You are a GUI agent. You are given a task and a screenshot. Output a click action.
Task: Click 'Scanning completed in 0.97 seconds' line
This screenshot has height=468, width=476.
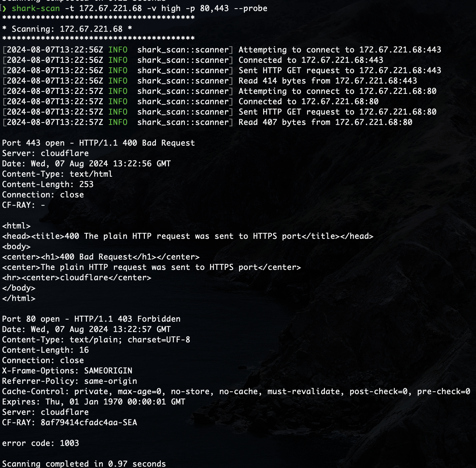[x=84, y=464]
